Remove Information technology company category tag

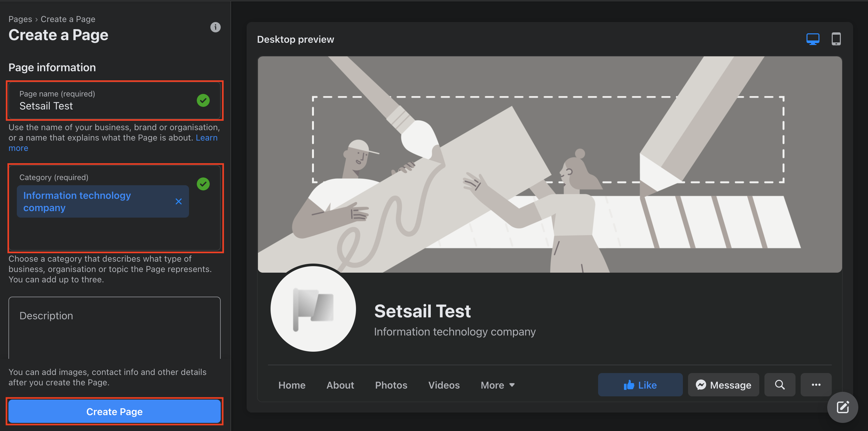tap(179, 201)
